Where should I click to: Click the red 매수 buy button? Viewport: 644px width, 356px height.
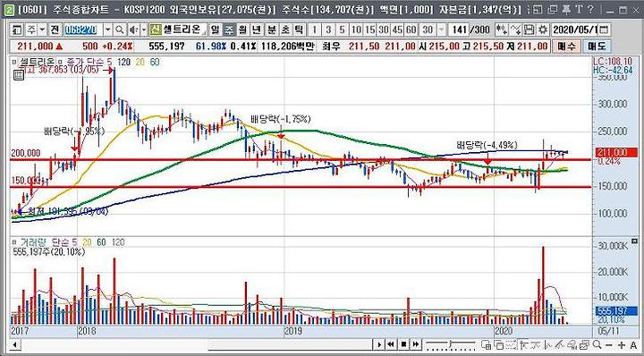566,46
